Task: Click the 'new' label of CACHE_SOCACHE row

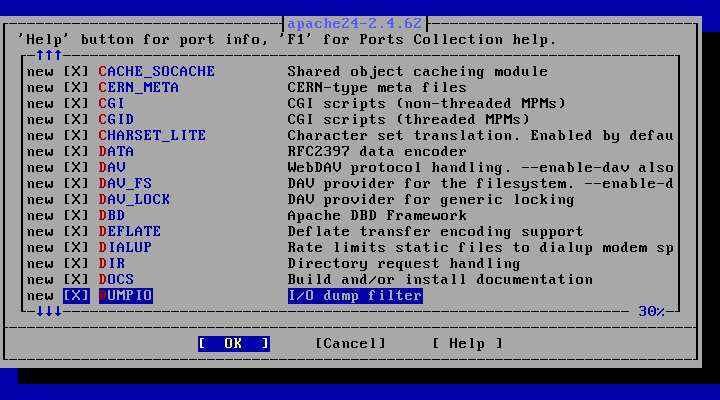Action: [40, 72]
